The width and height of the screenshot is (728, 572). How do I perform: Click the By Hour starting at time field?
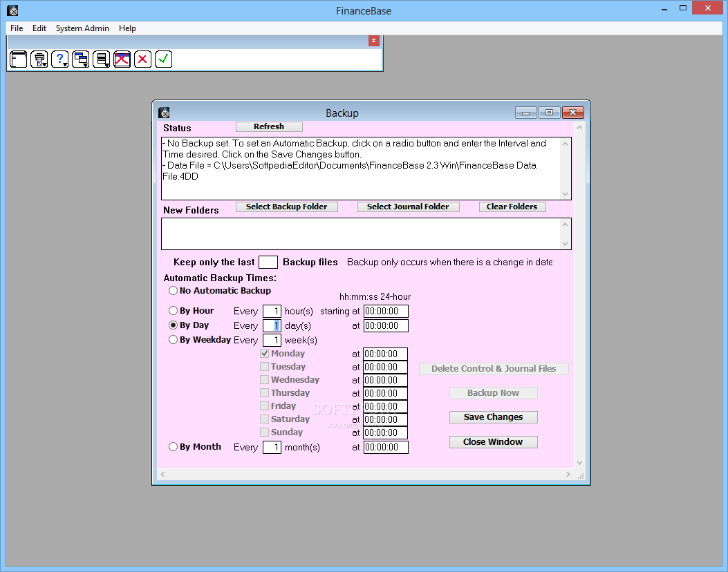click(x=386, y=312)
